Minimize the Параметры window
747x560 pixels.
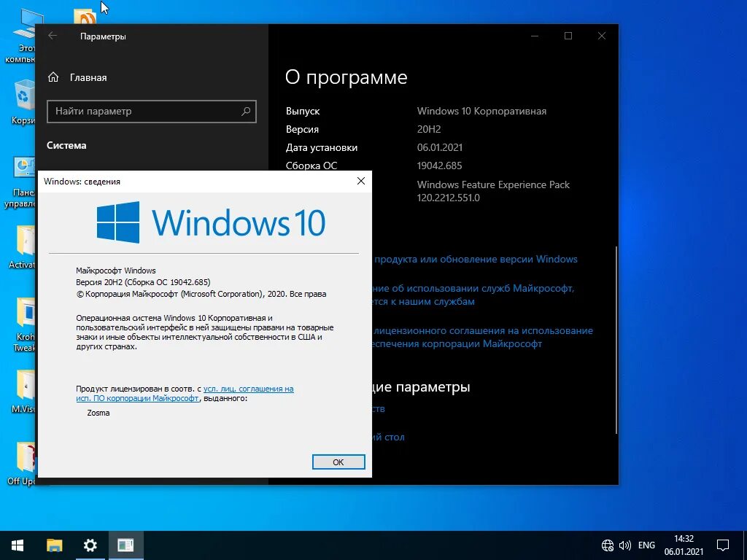535,36
